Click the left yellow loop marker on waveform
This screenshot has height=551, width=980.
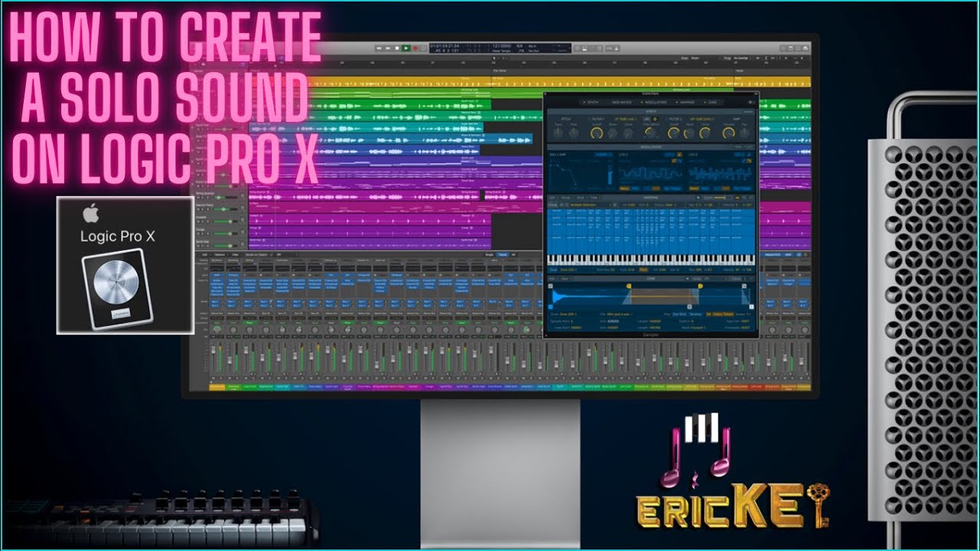pyautogui.click(x=629, y=285)
